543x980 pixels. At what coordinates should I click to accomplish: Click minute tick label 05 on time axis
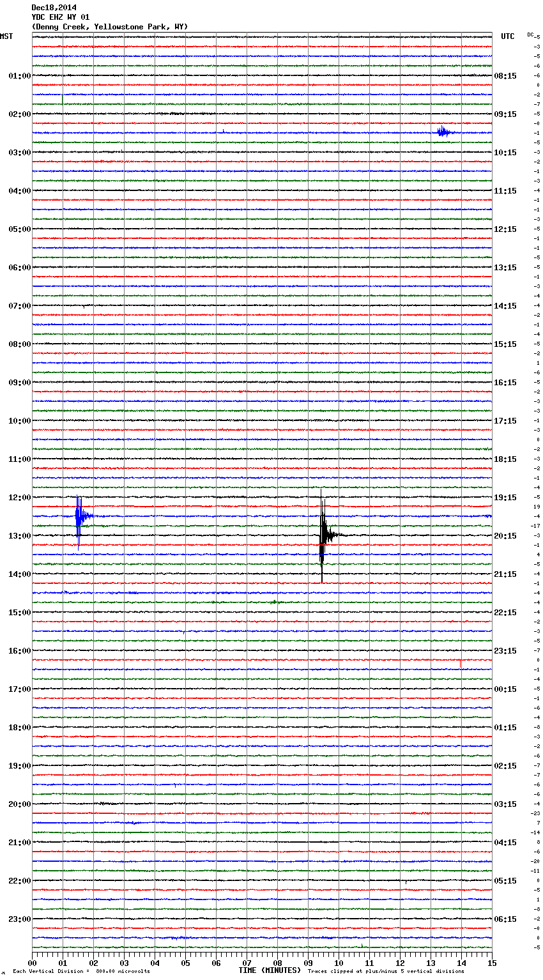185,963
